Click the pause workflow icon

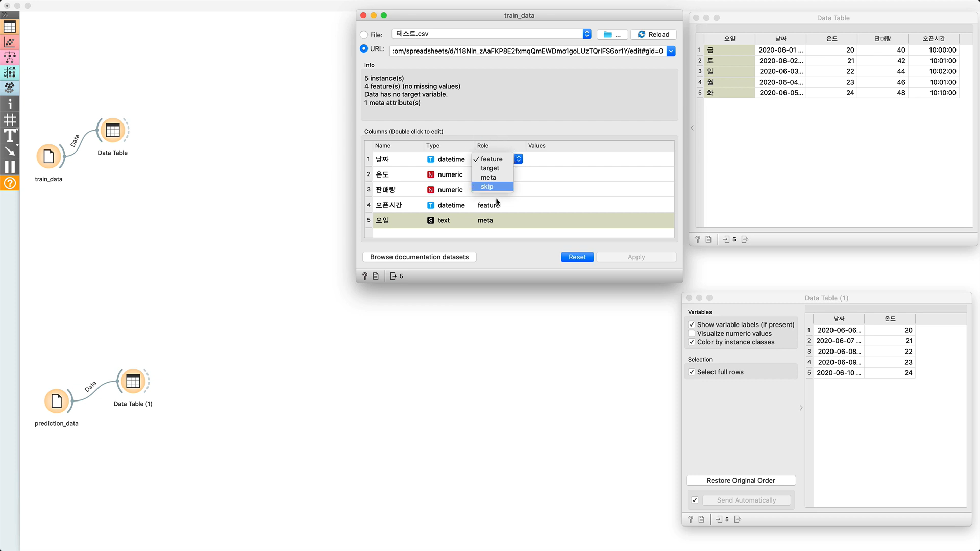pos(10,167)
